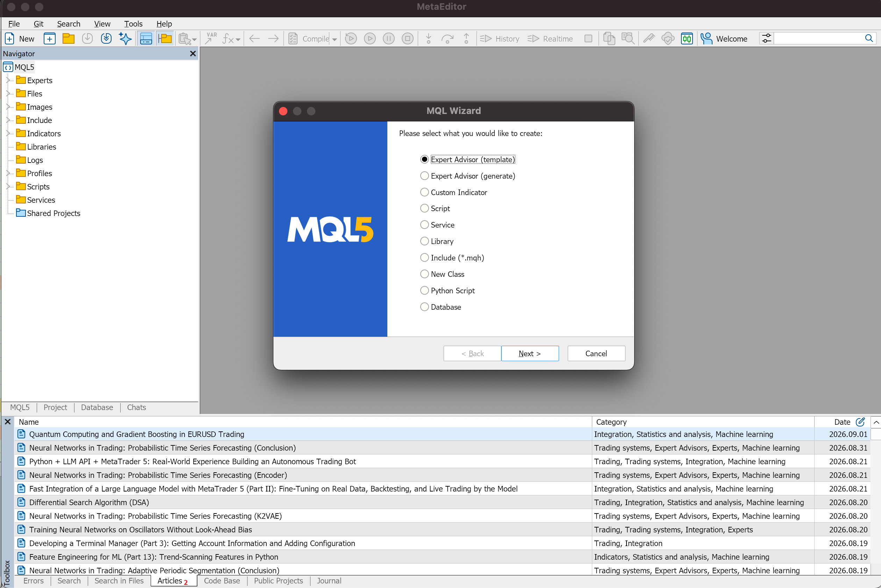Screen dimensions: 881x588
Task: Click the stop profiling square icon
Action: point(588,38)
